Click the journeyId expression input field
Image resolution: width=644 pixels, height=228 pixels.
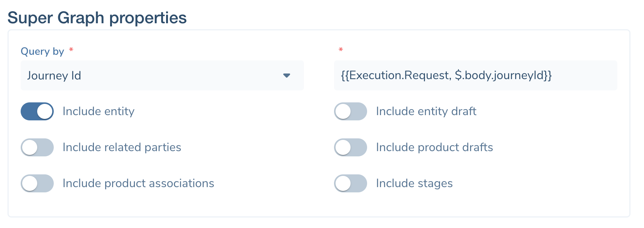pyautogui.click(x=475, y=75)
